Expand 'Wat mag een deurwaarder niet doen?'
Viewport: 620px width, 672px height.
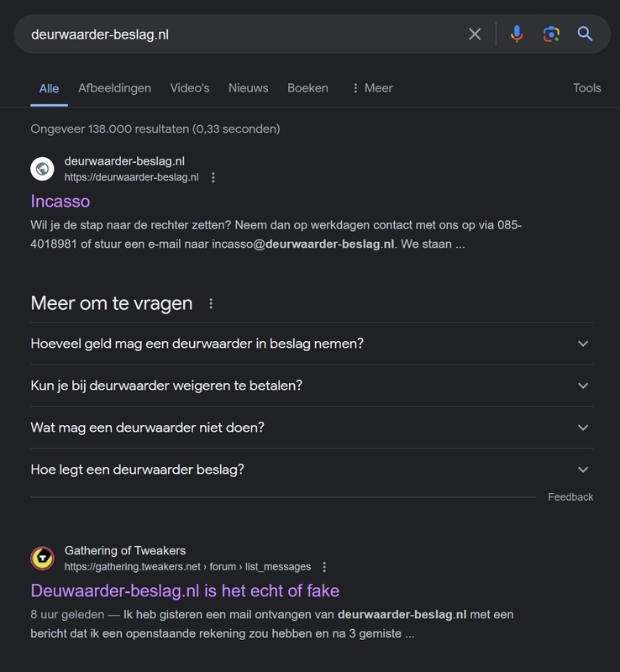click(x=583, y=428)
